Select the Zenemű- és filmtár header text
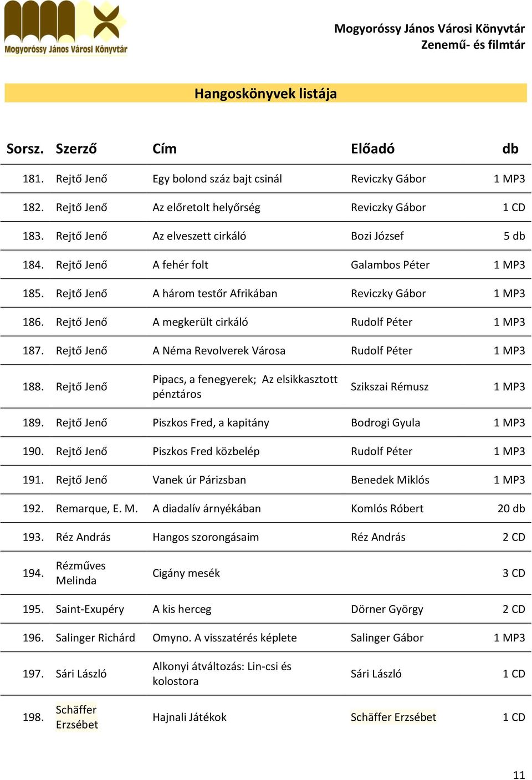 [x=473, y=45]
